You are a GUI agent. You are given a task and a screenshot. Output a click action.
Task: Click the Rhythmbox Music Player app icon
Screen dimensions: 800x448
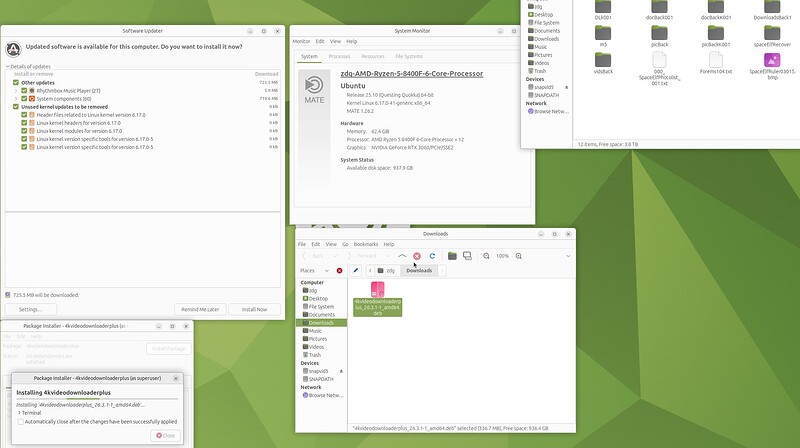click(32, 90)
